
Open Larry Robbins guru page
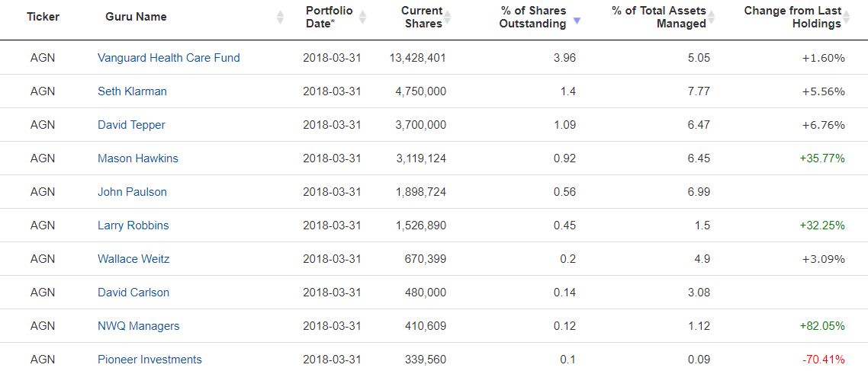click(x=133, y=225)
